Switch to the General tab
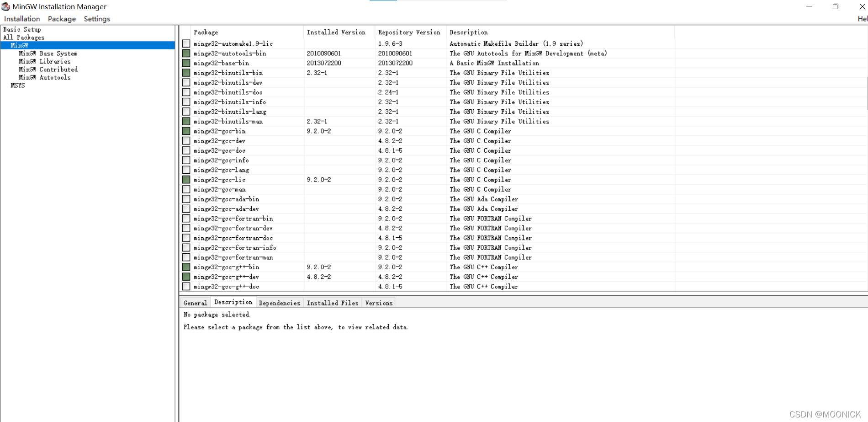 click(x=195, y=303)
